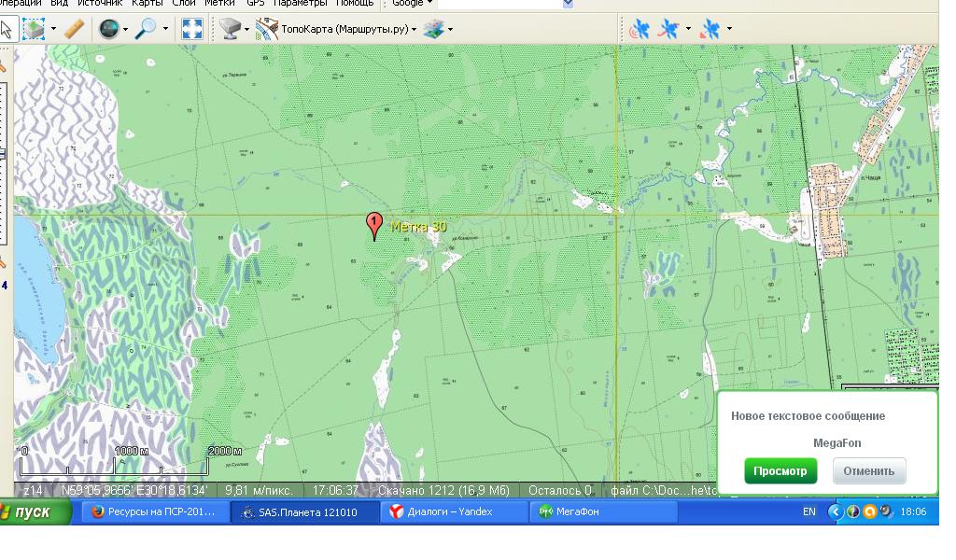Activate the ruler distance measurement tool
Image resolution: width=956 pixels, height=560 pixels.
point(75,30)
